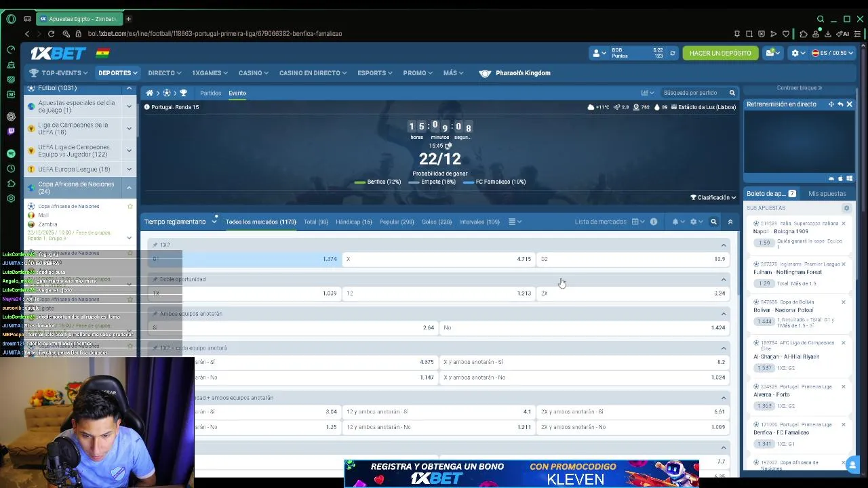Select 12 double chance odds 1.213
This screenshot has width=868, height=488.
click(439, 293)
